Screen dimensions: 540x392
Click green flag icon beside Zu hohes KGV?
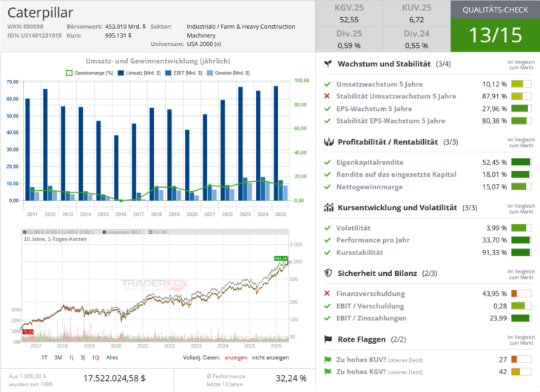click(x=328, y=372)
